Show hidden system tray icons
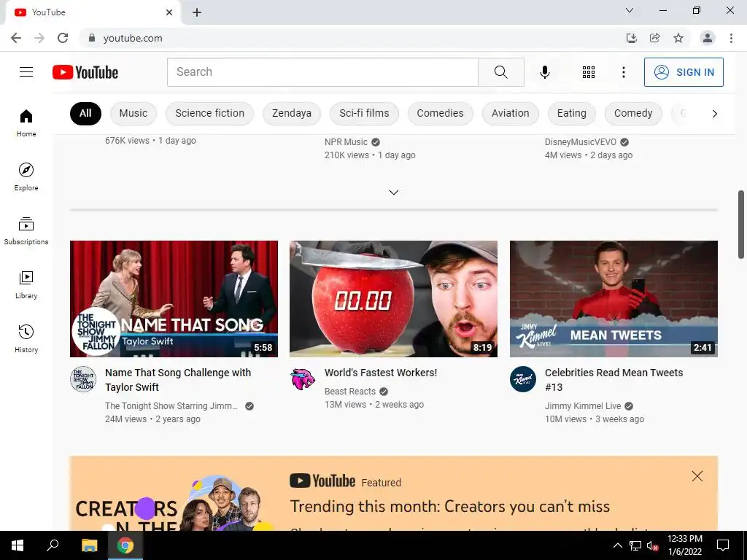Screen dimensions: 747x560 (617, 545)
